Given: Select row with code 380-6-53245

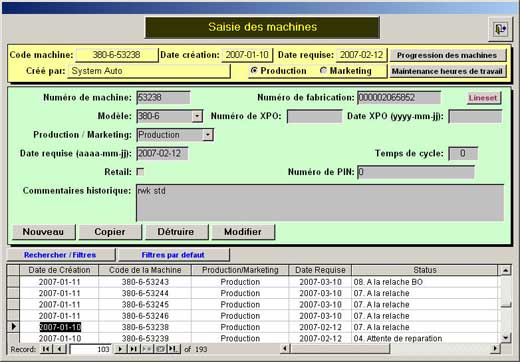Looking at the screenshot, I should tap(253, 305).
